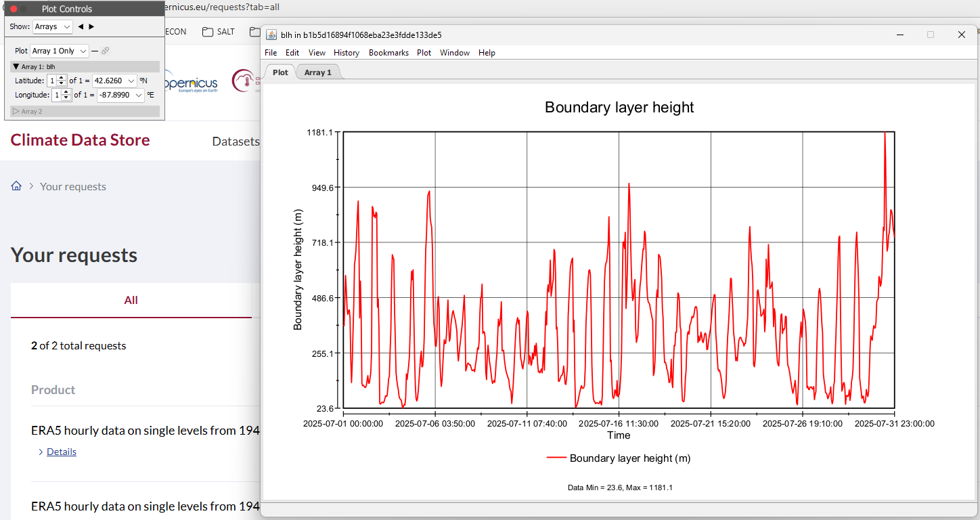This screenshot has width=980, height=520.
Task: Click the chain link icon beside Plot dropdown
Action: [106, 51]
